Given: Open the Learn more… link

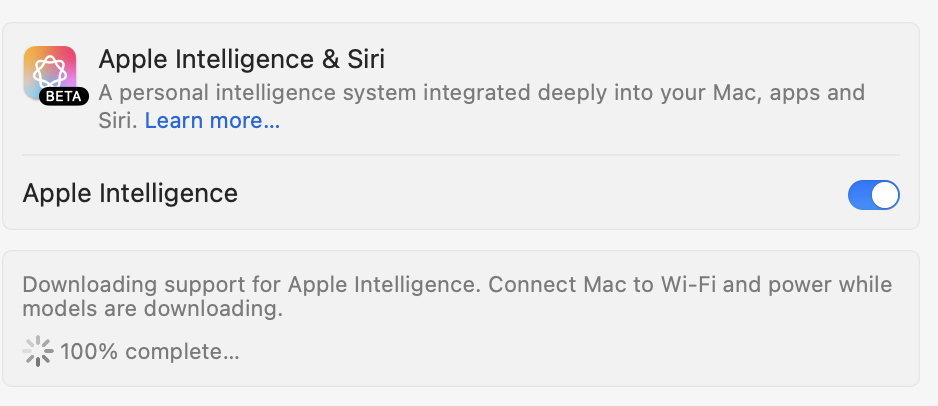Looking at the screenshot, I should 212,121.
